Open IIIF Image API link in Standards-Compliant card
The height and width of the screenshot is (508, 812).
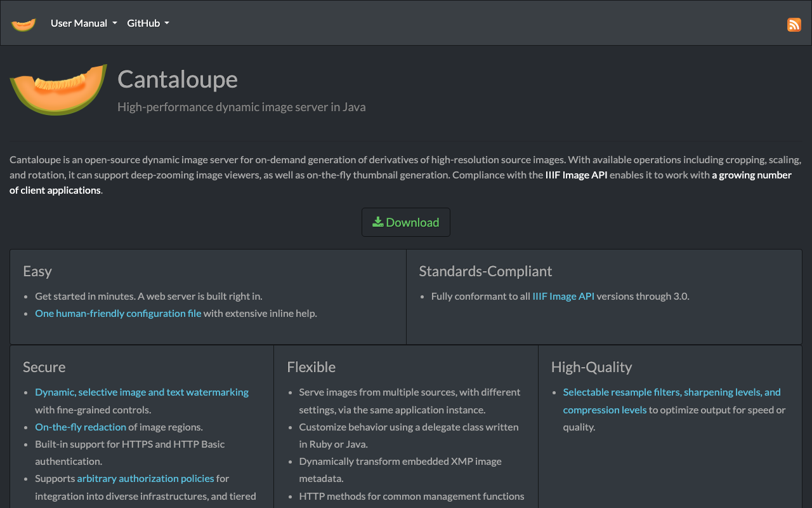pos(563,296)
